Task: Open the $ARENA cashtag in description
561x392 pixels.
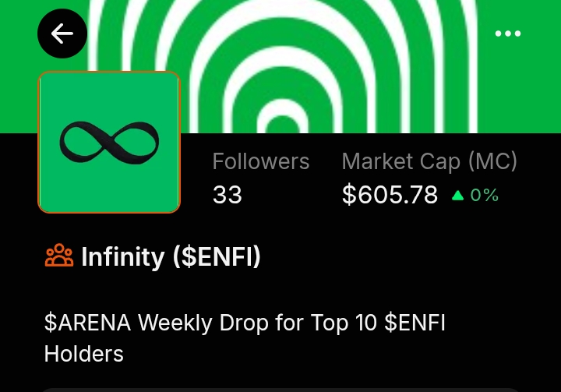Action: point(87,323)
